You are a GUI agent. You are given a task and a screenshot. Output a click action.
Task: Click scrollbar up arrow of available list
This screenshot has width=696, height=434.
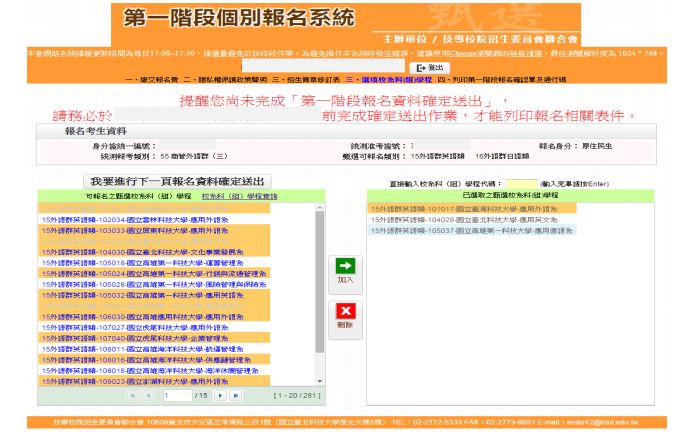coord(320,207)
